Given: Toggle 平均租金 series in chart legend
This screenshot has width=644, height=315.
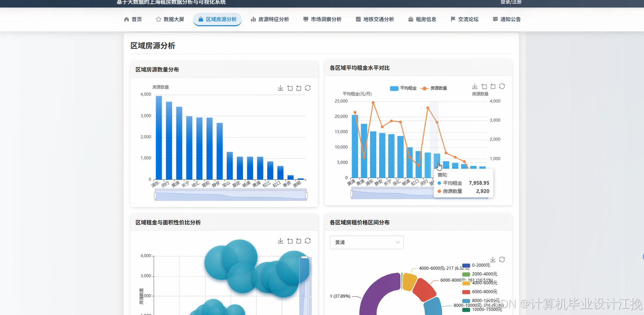Looking at the screenshot, I should [x=403, y=88].
